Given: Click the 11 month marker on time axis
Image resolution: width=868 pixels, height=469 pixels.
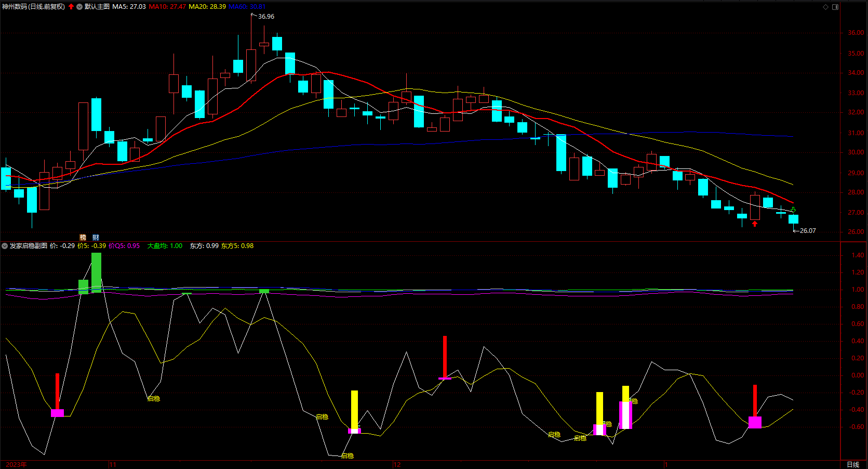Looking at the screenshot, I should [113, 464].
